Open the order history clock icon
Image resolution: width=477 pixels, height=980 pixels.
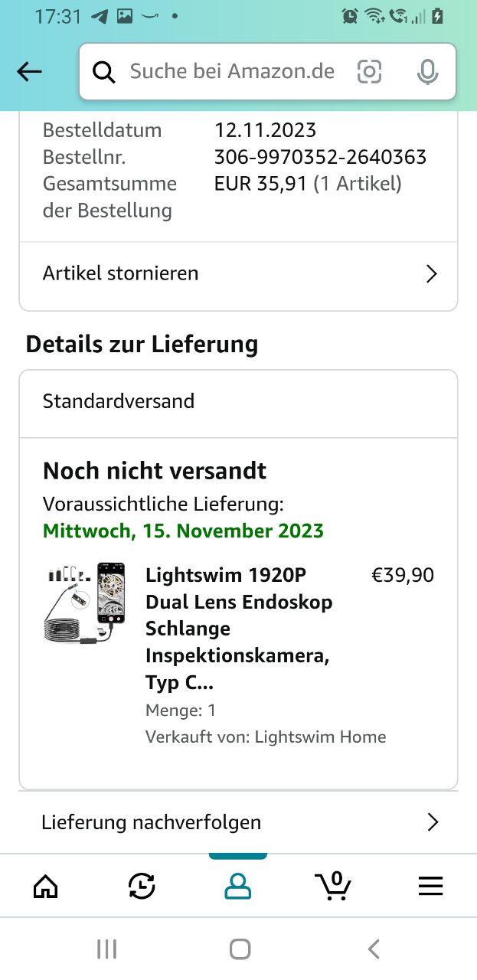tap(142, 887)
